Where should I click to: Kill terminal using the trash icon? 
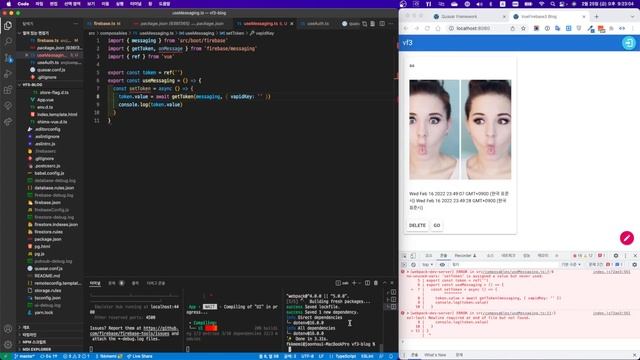tap(376, 283)
